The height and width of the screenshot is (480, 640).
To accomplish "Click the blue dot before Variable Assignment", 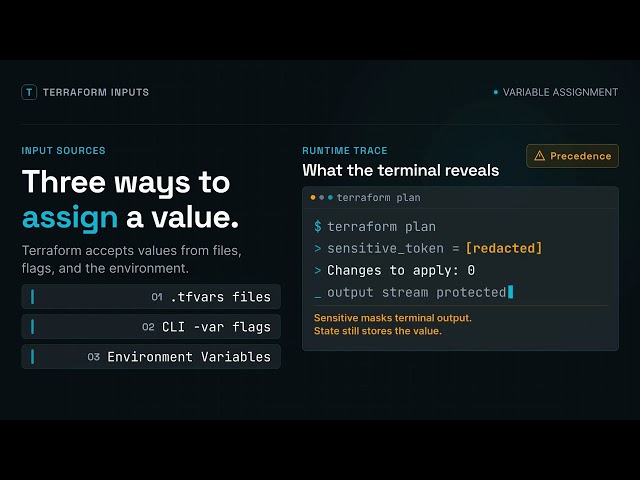I will click(x=496, y=92).
